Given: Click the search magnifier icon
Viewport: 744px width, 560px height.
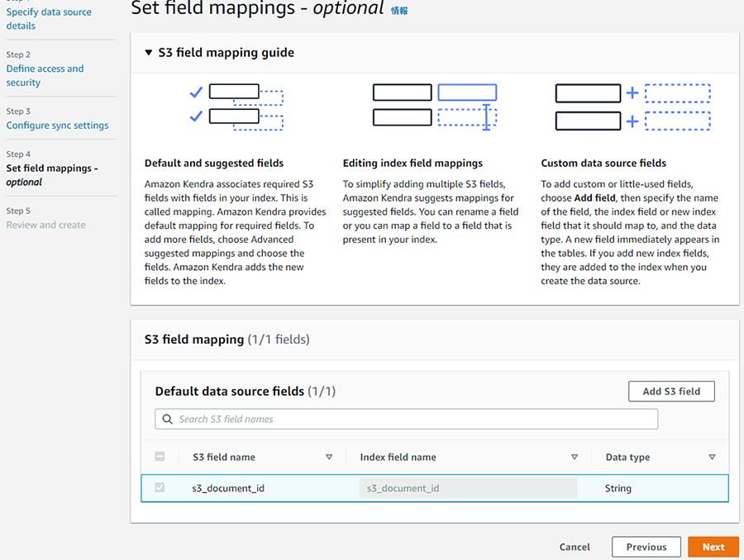Looking at the screenshot, I should tap(168, 419).
